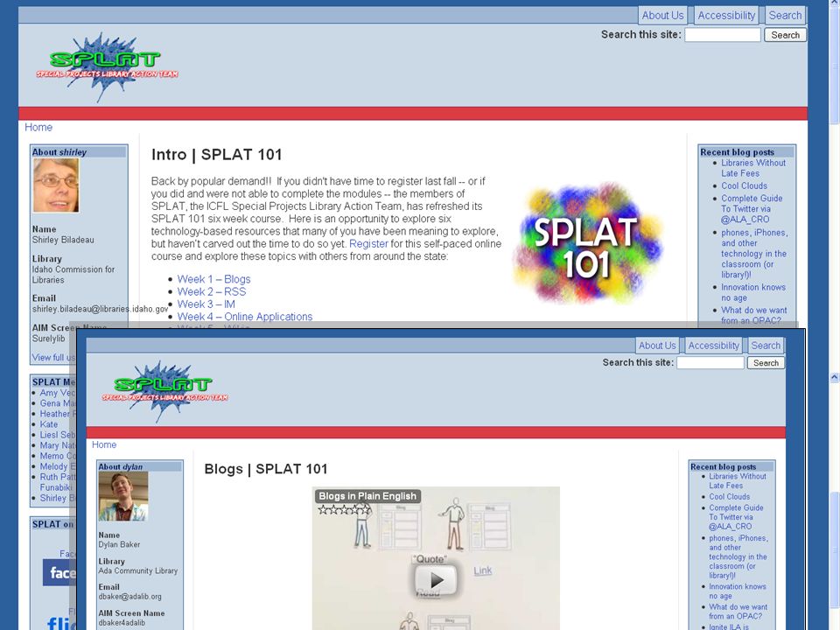Click the Link label in video thumbnail
Viewport: 840px width, 630px height.
483,570
